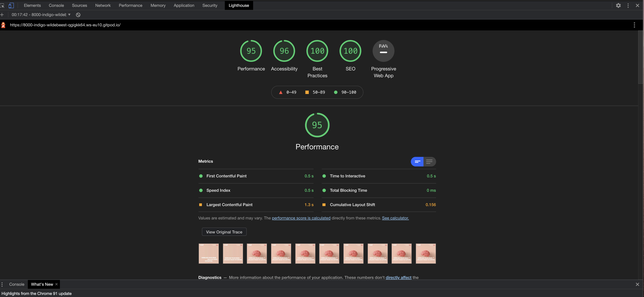Click the 0–49 red triangle legend

pos(287,92)
